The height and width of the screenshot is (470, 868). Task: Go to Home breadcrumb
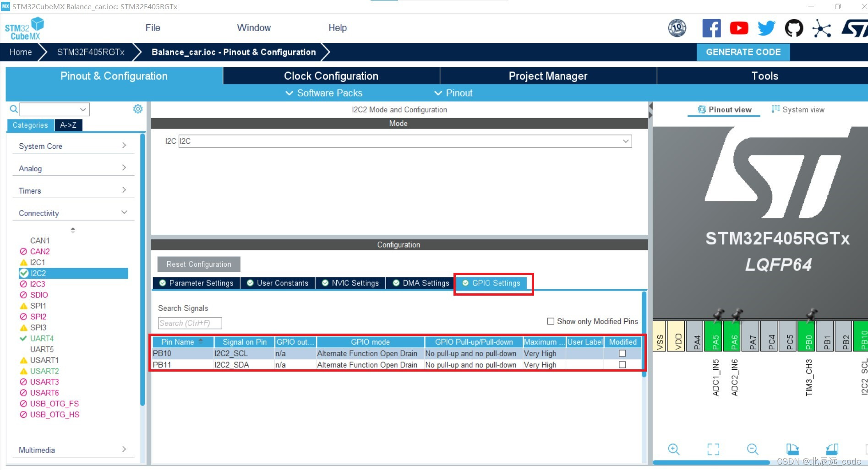point(21,52)
